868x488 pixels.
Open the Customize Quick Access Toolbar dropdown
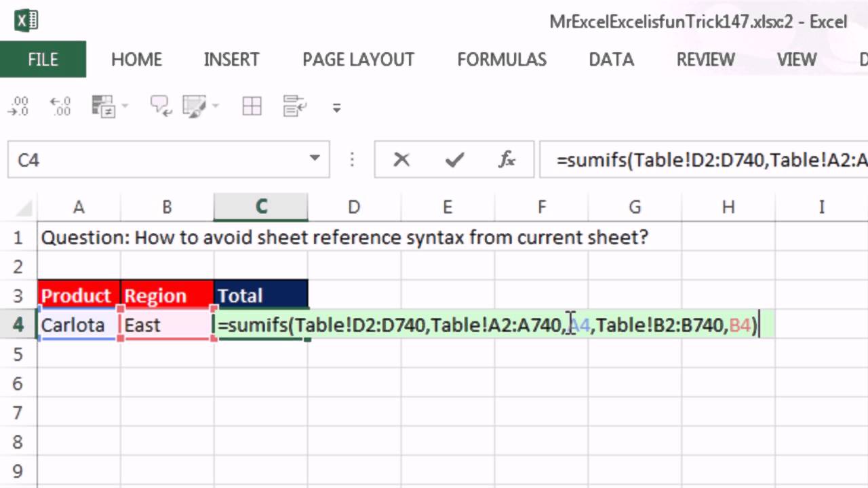coord(336,107)
